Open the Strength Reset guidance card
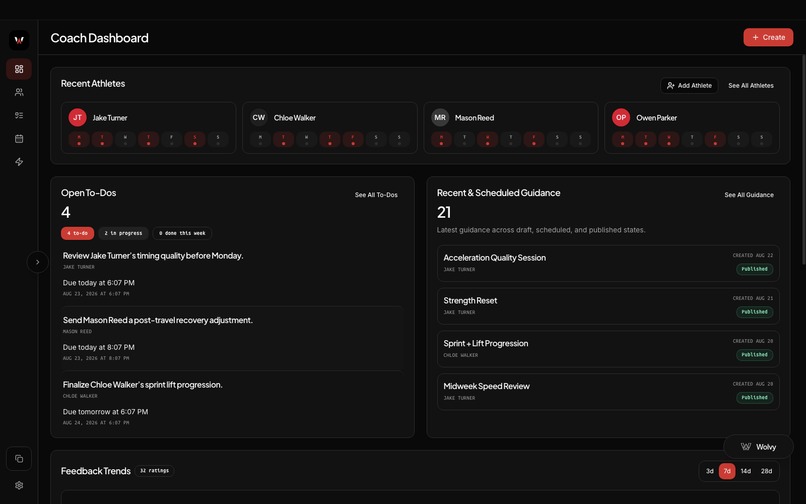Viewport: 806px width, 504px height. click(608, 306)
